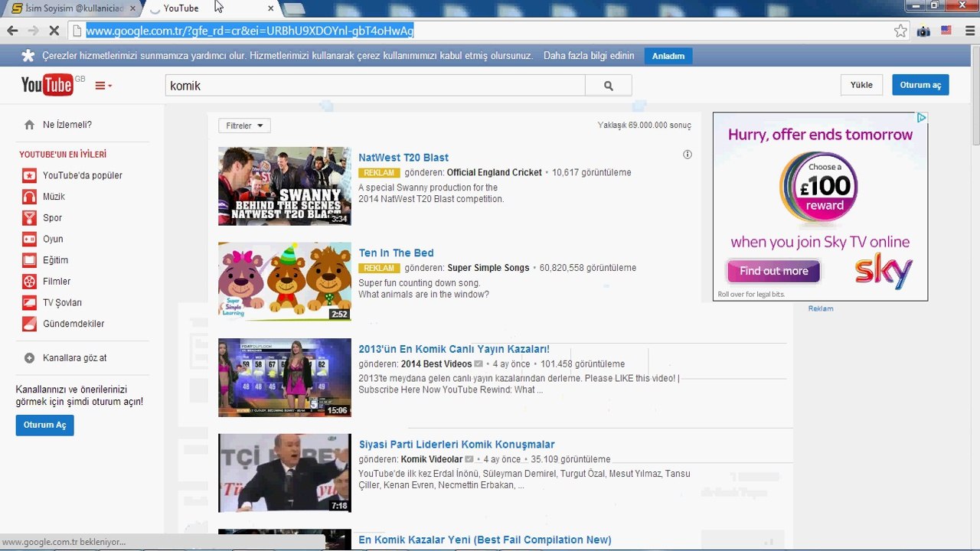Click the flag extension icon in the toolbar
Image resolution: width=980 pixels, height=551 pixels.
[x=946, y=31]
